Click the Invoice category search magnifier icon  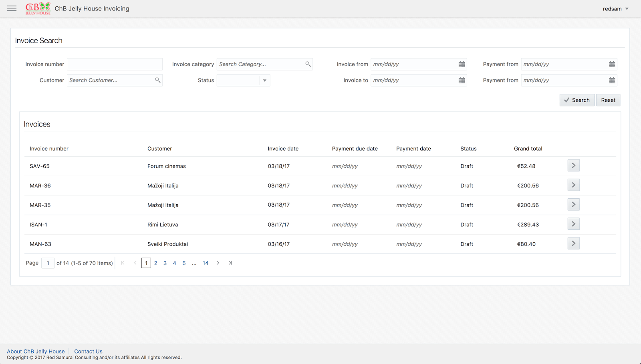click(308, 64)
